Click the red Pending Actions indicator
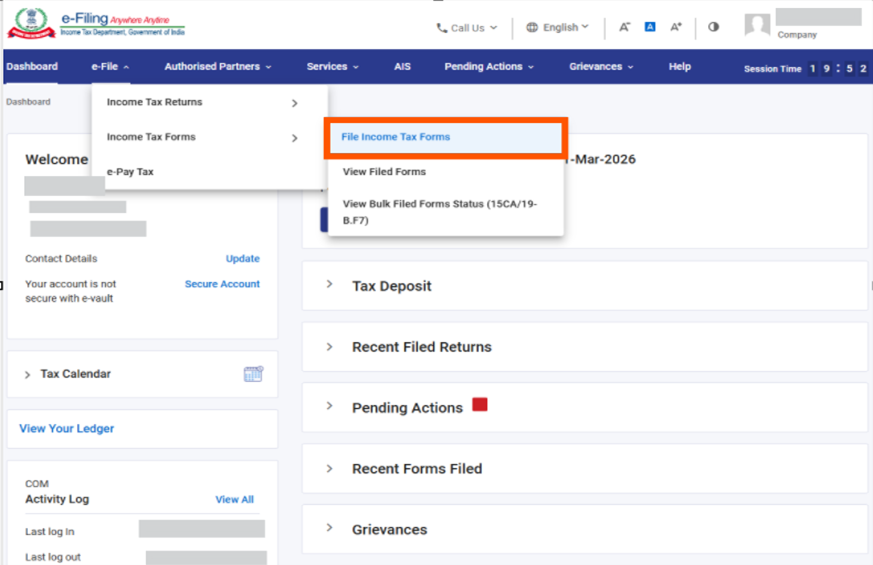The image size is (873, 565). coord(479,405)
